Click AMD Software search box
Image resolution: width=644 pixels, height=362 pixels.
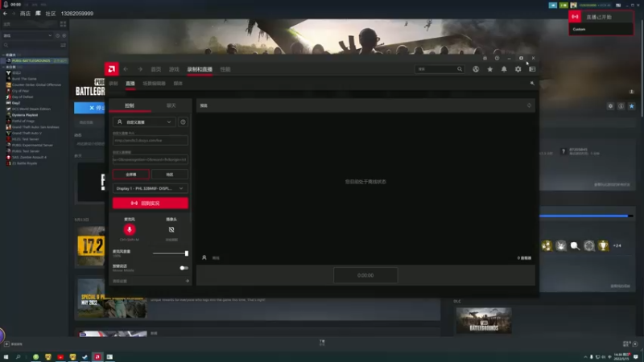[x=439, y=69]
